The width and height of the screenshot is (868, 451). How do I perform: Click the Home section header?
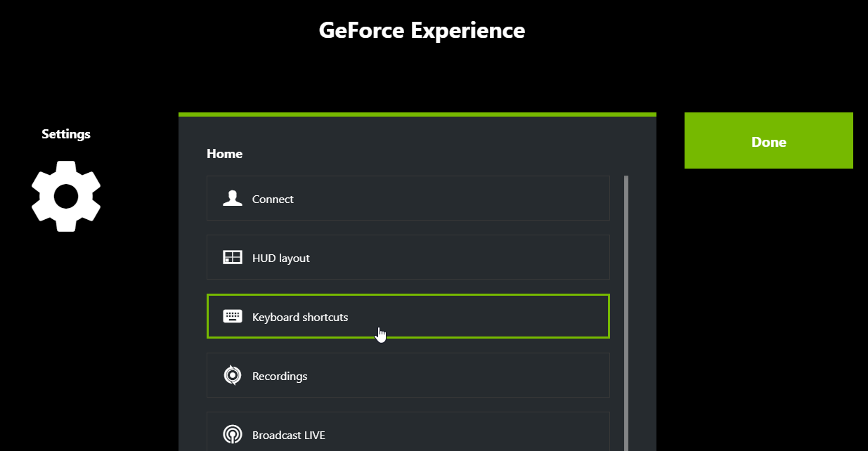pyautogui.click(x=224, y=153)
